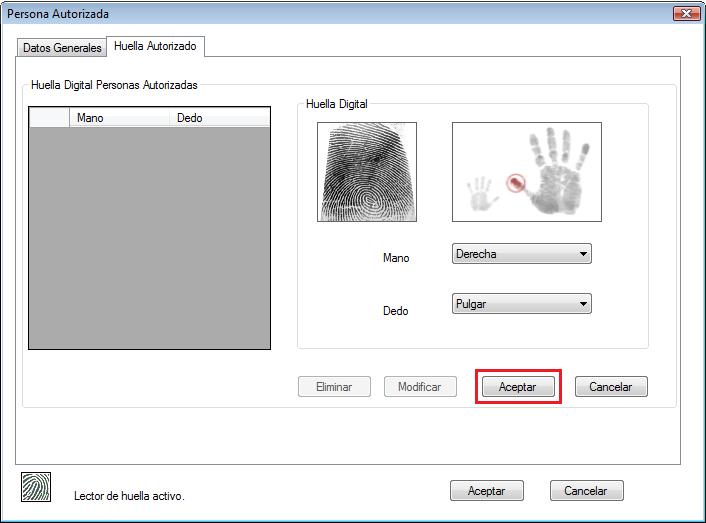Click the grid's top-left row selector cell
706x523 pixels.
pyautogui.click(x=48, y=118)
